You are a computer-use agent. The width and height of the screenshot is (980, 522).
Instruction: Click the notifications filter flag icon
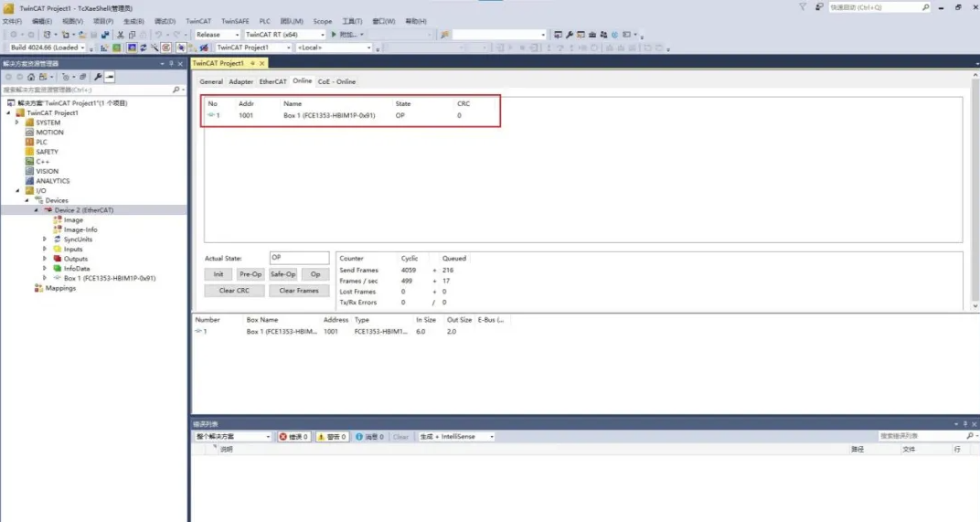[x=803, y=7]
